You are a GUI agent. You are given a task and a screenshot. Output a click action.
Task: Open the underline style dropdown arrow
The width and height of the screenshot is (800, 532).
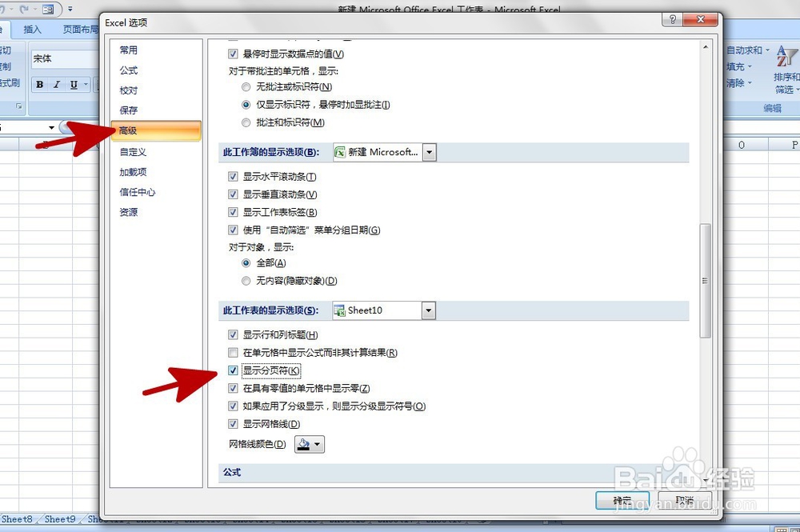point(86,85)
